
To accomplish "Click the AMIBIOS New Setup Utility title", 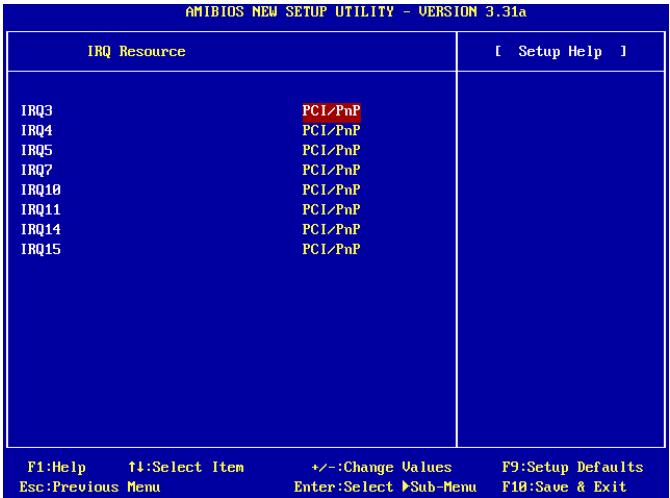I will 356,12.
